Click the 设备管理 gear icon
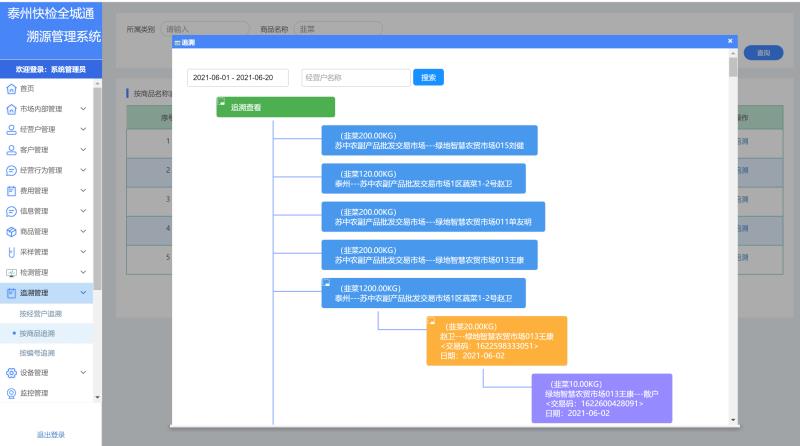 pyautogui.click(x=11, y=373)
